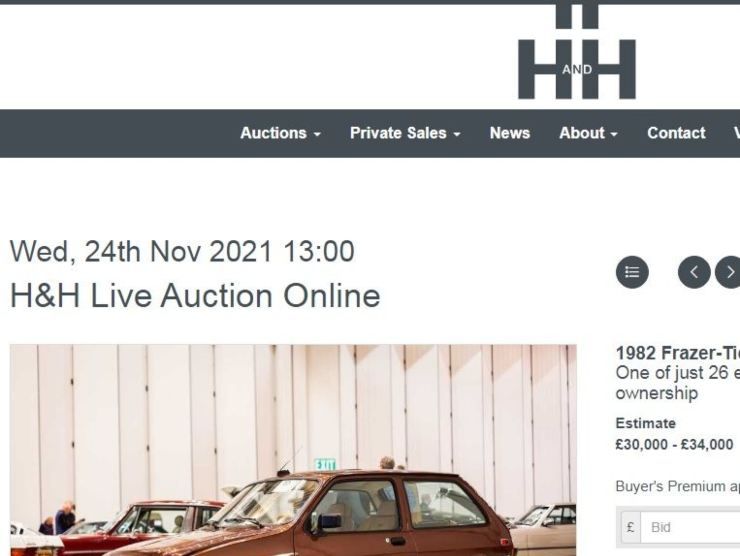
Task: Open the brown car lot photo
Action: coord(293,450)
